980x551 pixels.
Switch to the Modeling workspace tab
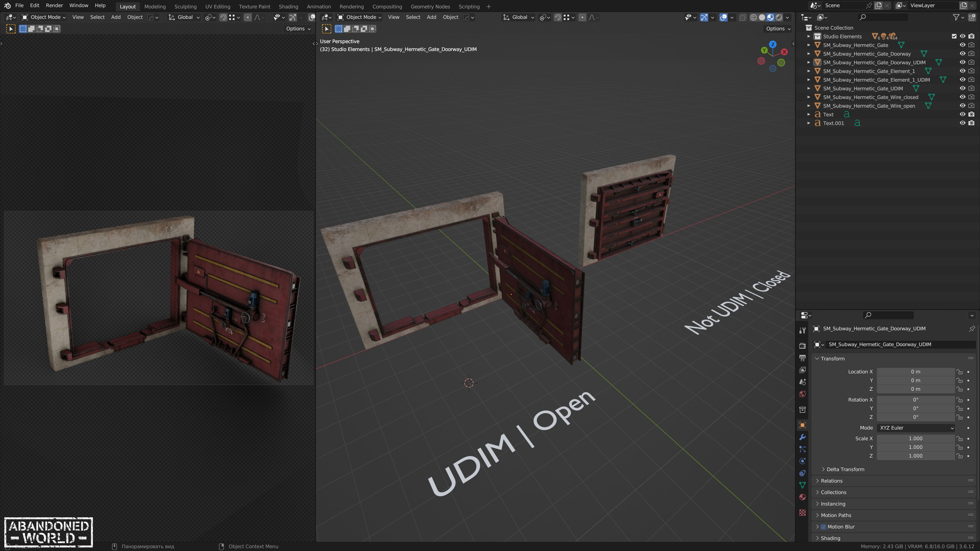155,6
